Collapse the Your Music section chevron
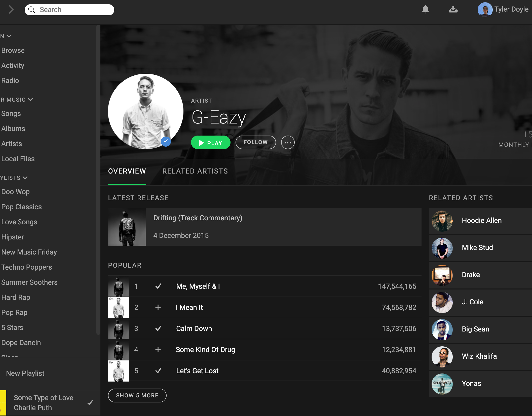 point(30,100)
